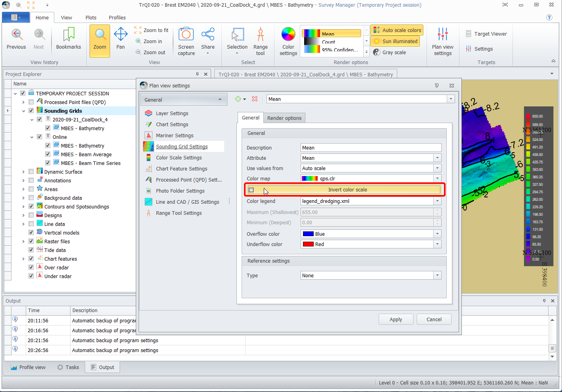Enable the Invert color scale checkbox
This screenshot has width=562, height=392.
pos(251,190)
